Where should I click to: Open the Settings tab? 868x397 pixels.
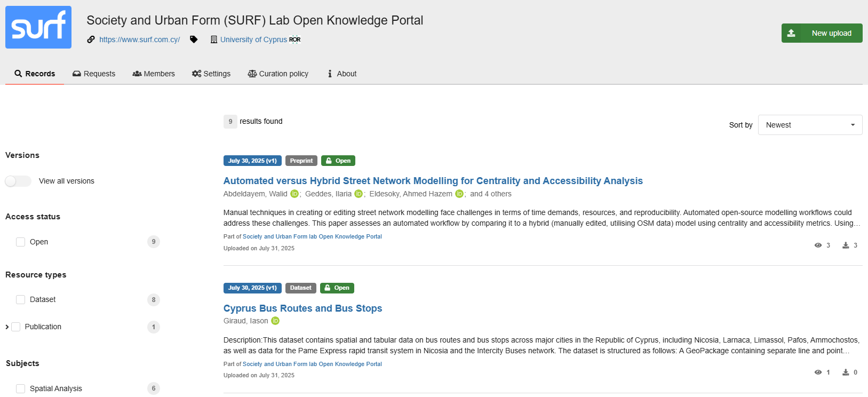211,74
